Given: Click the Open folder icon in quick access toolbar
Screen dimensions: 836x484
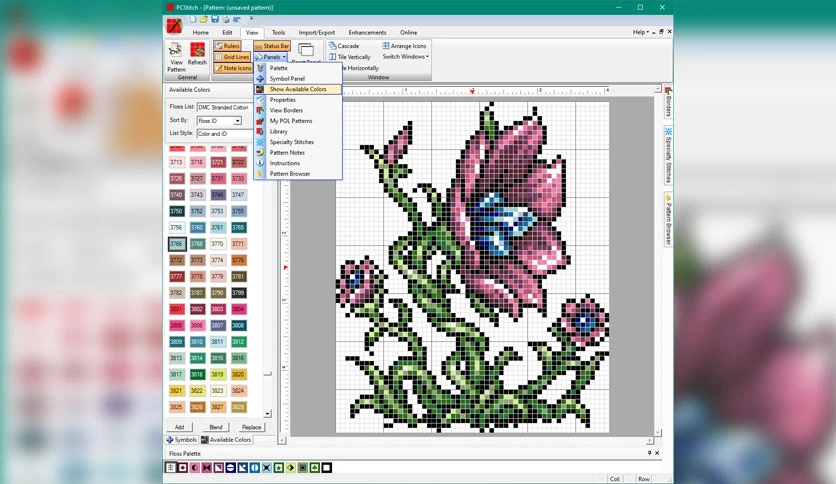Looking at the screenshot, I should [204, 20].
